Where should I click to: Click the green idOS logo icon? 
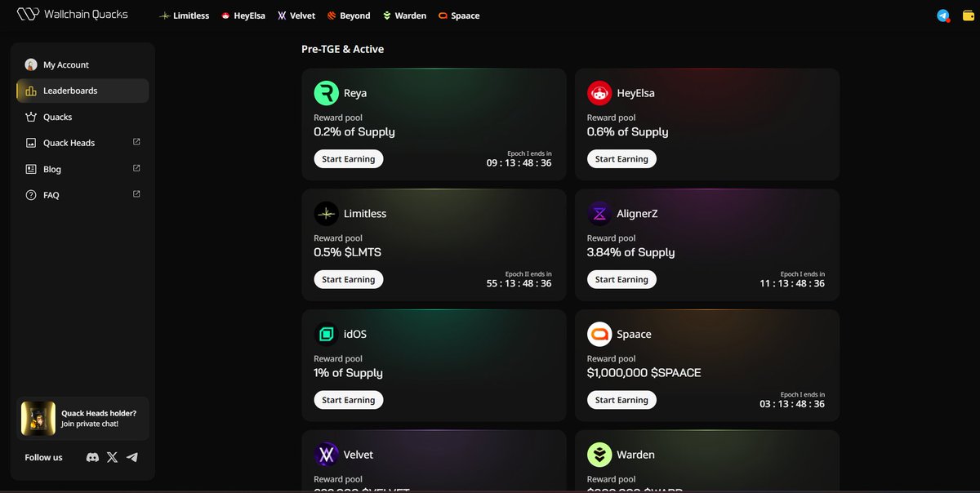pos(326,334)
